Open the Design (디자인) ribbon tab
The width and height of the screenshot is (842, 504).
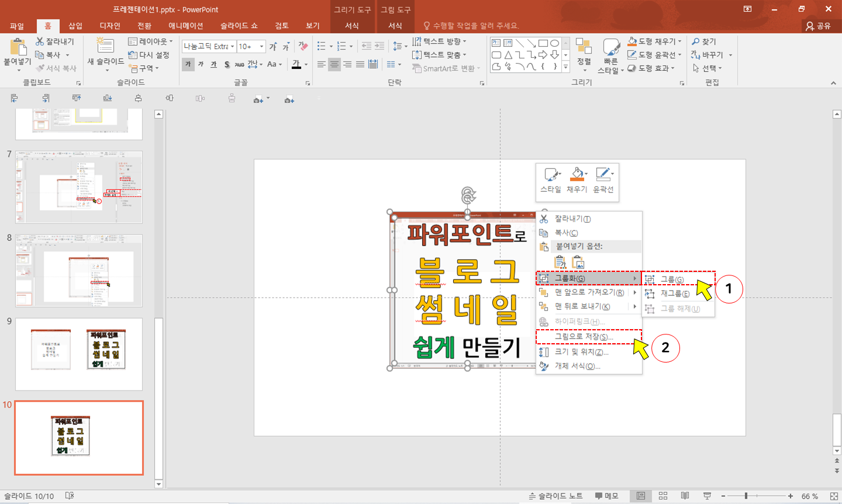point(110,26)
